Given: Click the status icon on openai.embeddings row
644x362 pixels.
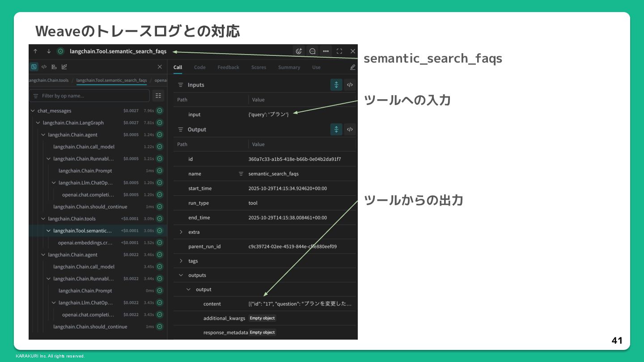Looking at the screenshot, I should pyautogui.click(x=160, y=243).
